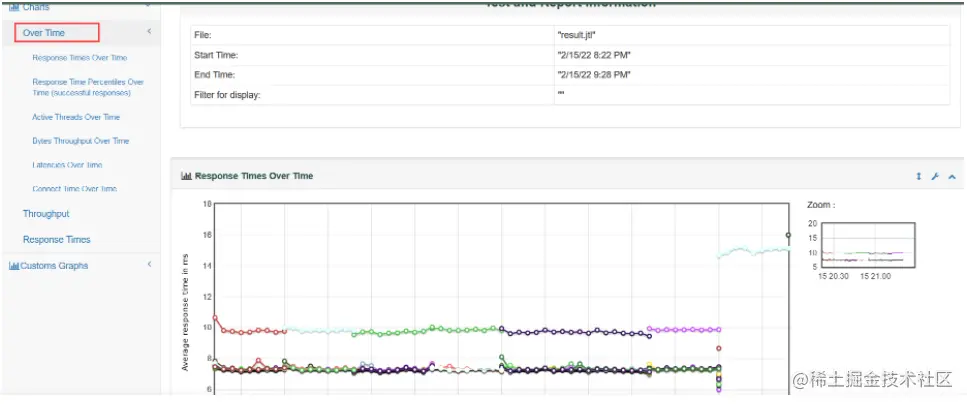The height and width of the screenshot is (404, 967).
Task: Select Latencies Over Time
Action: 67,165
